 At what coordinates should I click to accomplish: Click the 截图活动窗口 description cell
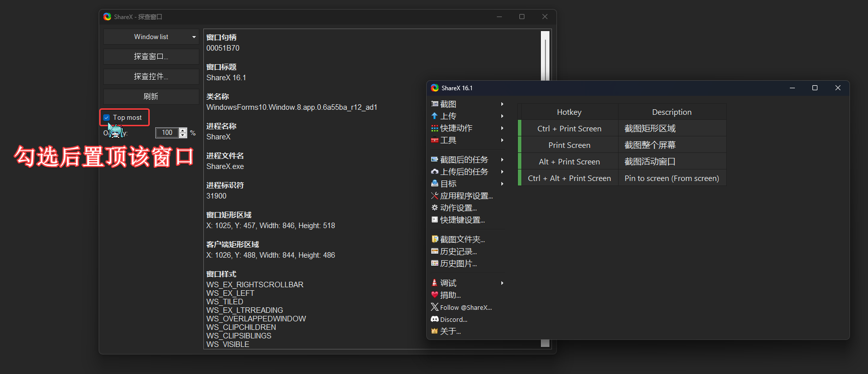coord(672,161)
